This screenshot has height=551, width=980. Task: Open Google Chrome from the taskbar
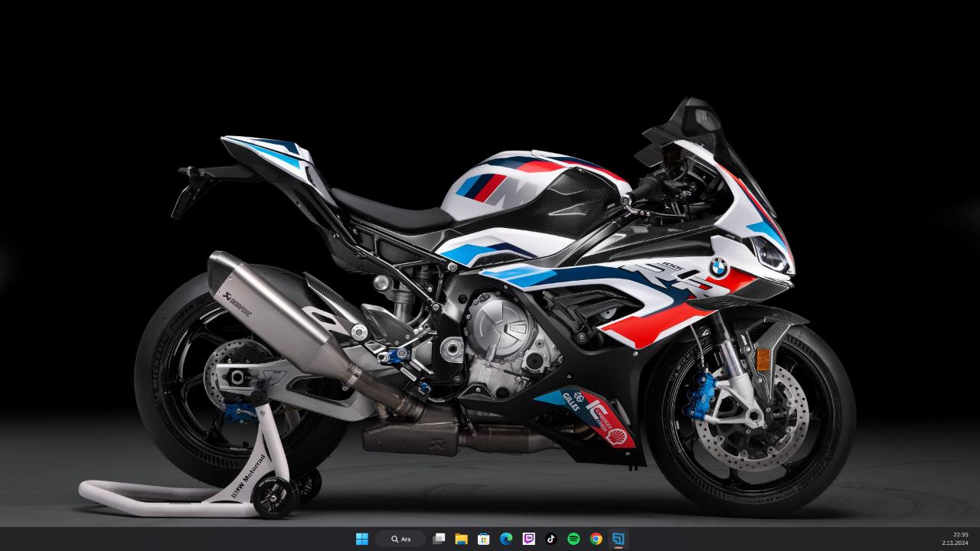coord(596,539)
